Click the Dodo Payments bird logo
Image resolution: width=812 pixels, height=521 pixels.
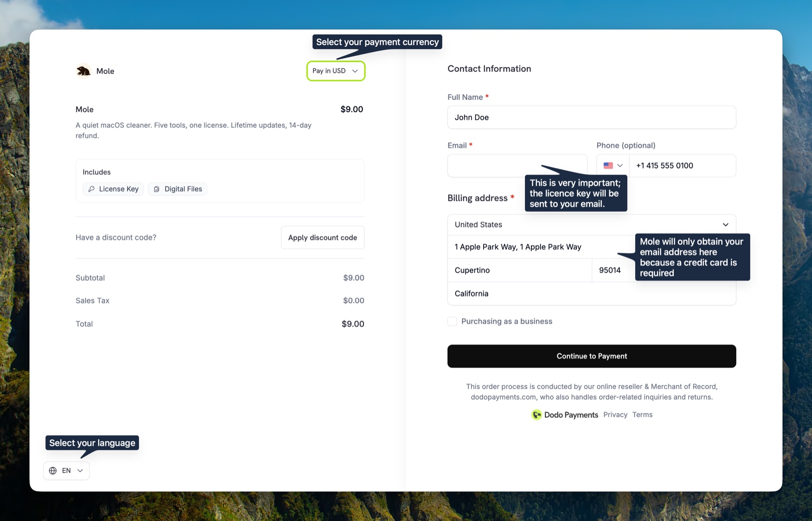[x=536, y=415]
